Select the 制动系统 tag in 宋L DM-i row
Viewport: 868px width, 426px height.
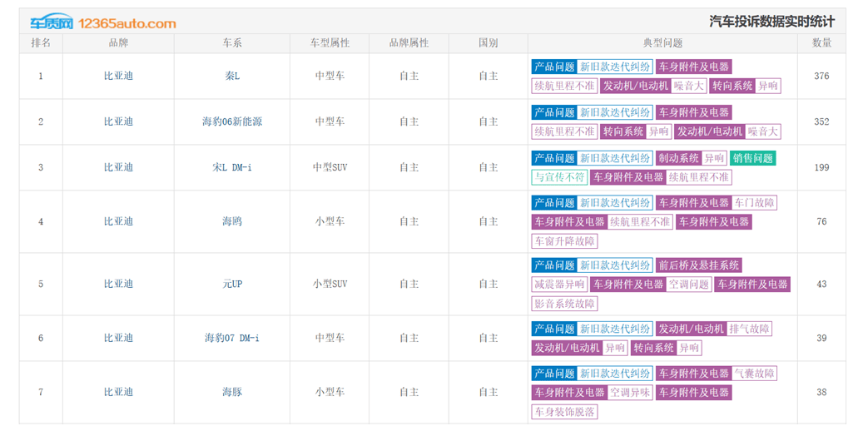coord(679,158)
